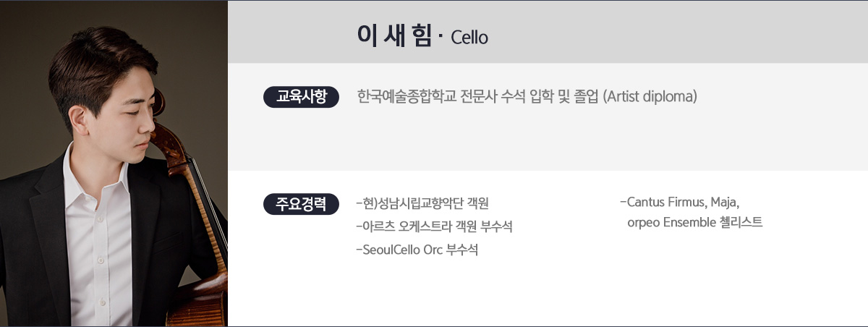The image size is (868, 327).
Task: Click the 한국예술종합학교 education text
Action: [403, 96]
